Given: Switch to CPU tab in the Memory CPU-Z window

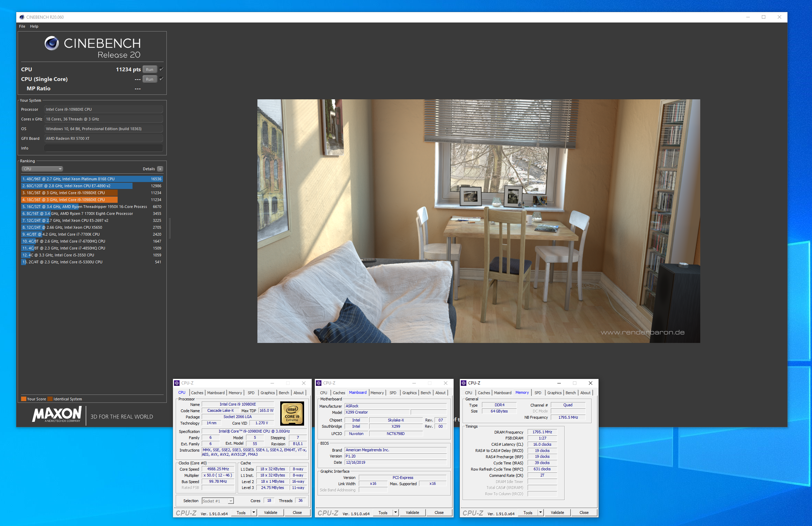Looking at the screenshot, I should 468,393.
